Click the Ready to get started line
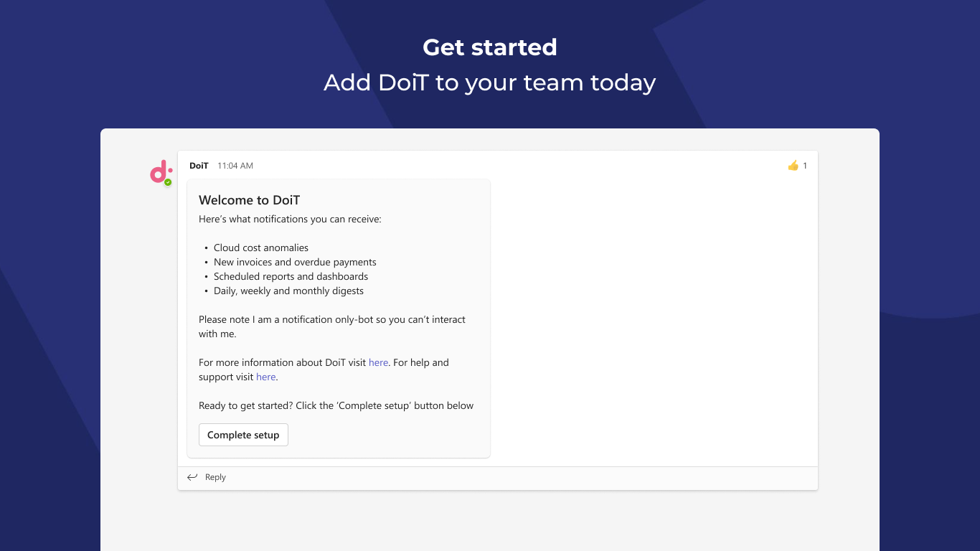This screenshot has width=980, height=551. pos(336,406)
